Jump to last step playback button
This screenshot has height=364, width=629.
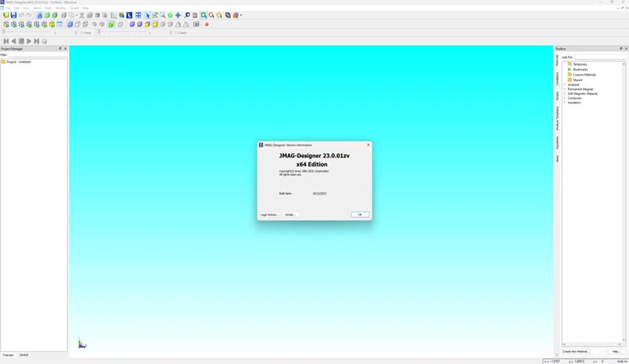37,41
